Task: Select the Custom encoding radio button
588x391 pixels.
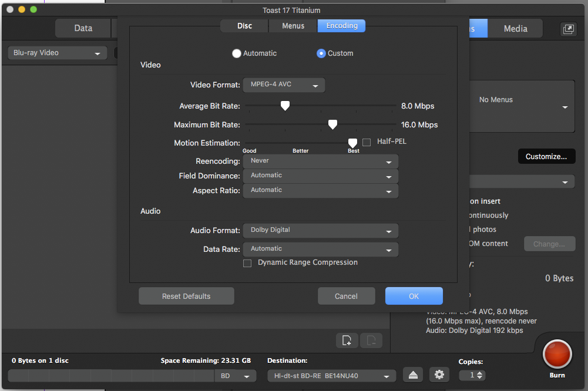Action: pos(321,53)
